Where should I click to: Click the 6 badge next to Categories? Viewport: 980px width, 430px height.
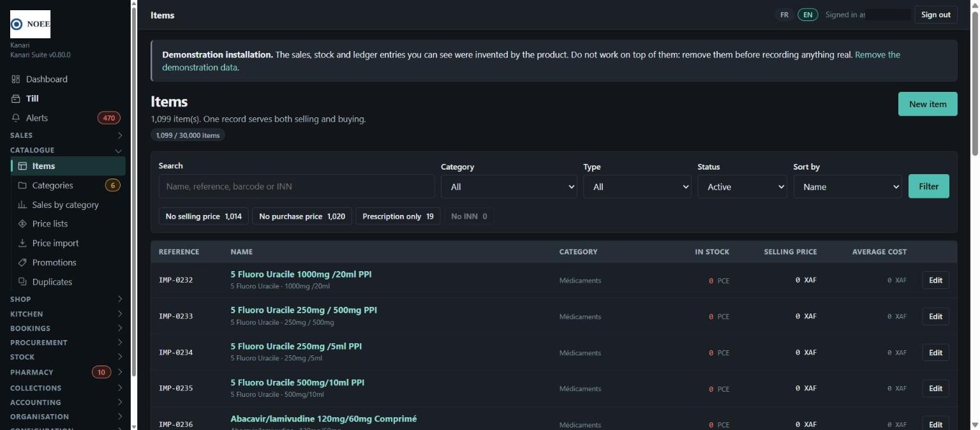(x=112, y=186)
